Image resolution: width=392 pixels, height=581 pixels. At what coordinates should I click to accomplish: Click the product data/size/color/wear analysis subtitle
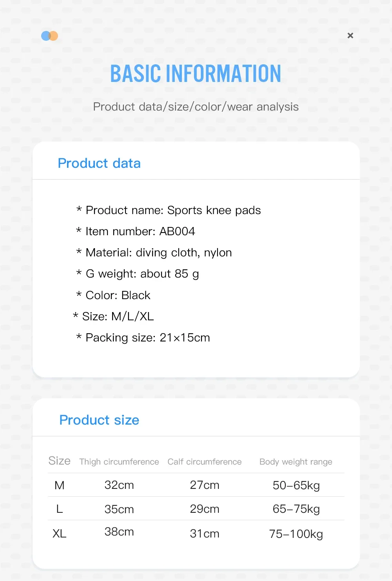tap(196, 107)
